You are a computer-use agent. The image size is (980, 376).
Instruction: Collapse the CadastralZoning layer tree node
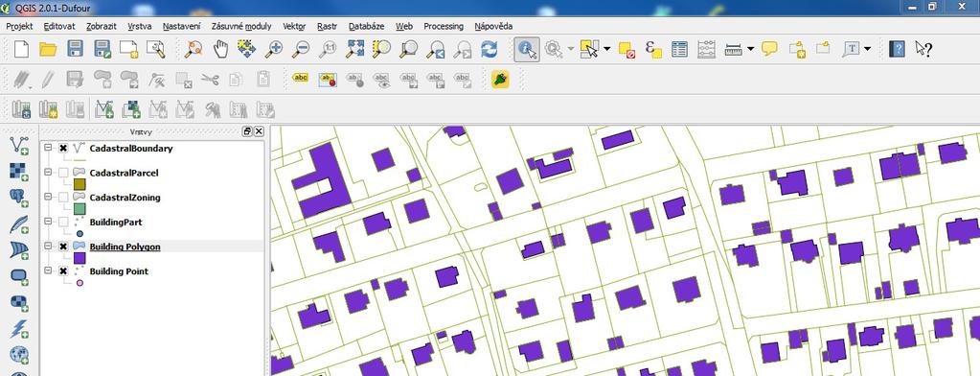pos(48,197)
